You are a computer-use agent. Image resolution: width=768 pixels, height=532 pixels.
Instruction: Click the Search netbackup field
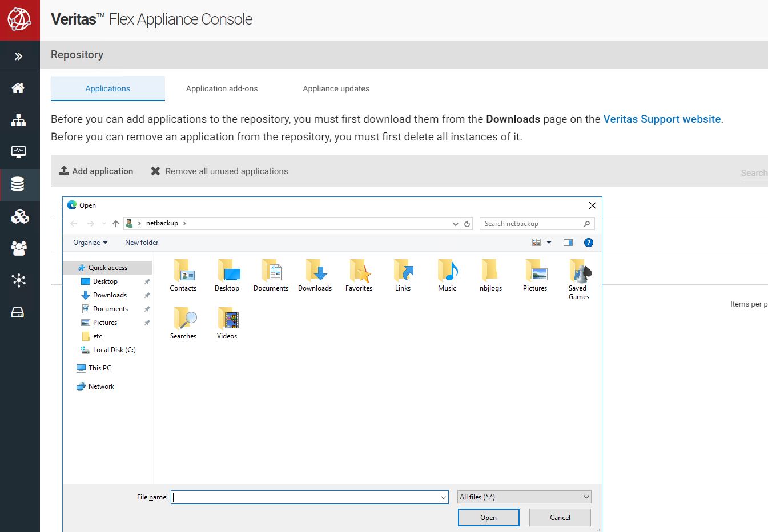pyautogui.click(x=537, y=224)
